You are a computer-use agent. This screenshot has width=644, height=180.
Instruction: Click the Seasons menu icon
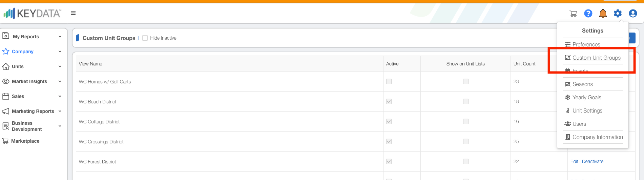[568, 84]
